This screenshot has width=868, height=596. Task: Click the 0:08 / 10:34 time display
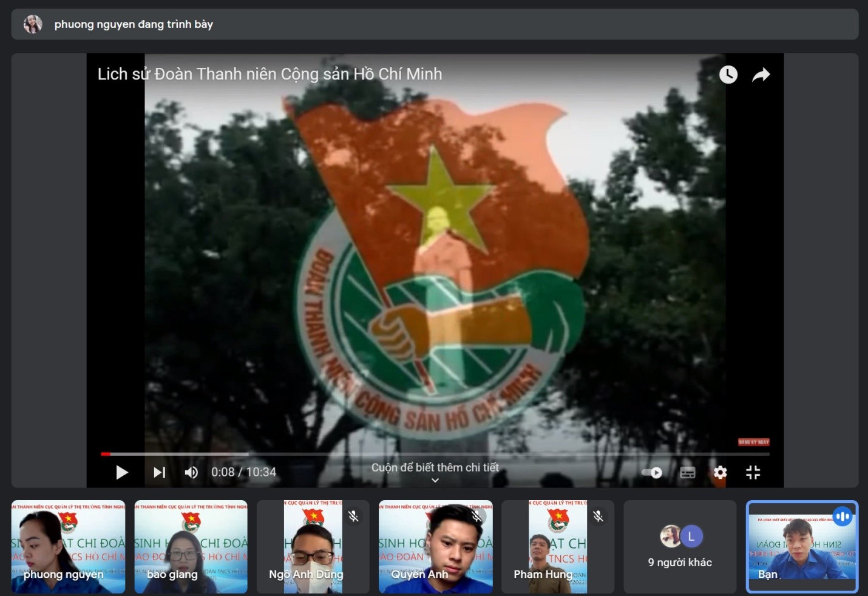pos(243,472)
